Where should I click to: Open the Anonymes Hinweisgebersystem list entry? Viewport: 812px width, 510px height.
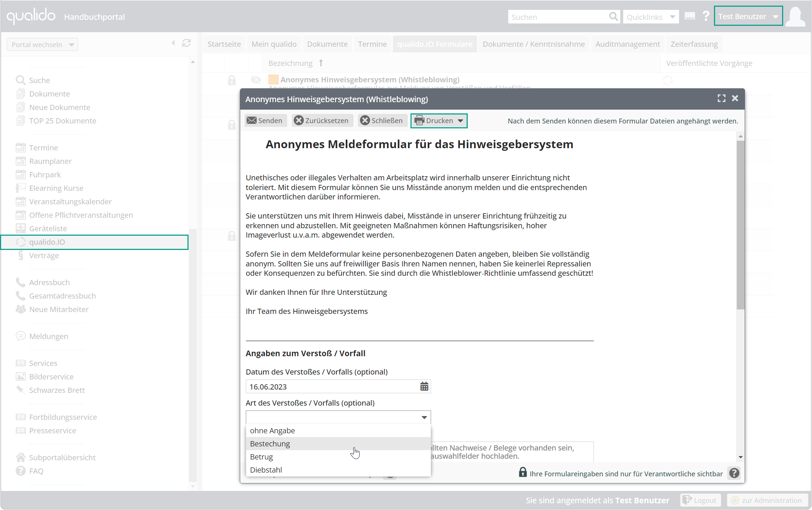tap(370, 80)
